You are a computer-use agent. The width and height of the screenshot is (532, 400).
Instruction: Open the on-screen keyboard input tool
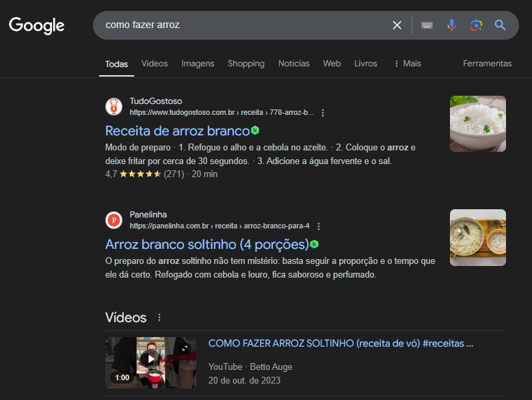coord(427,25)
